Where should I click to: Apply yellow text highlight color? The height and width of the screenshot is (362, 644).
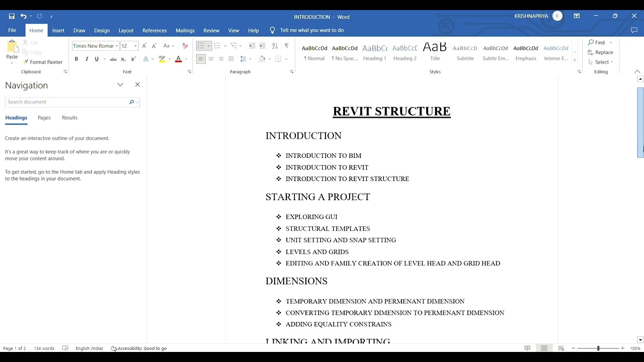pyautogui.click(x=162, y=59)
